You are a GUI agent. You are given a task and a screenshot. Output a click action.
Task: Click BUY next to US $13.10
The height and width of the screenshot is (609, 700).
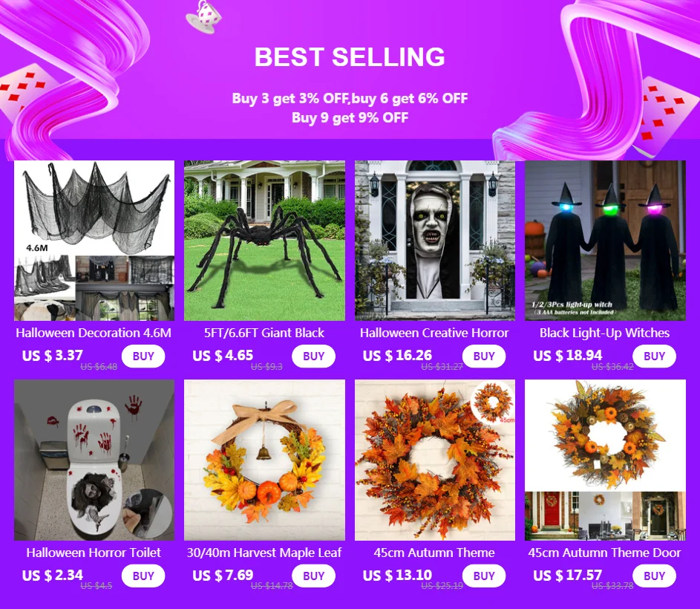click(484, 576)
